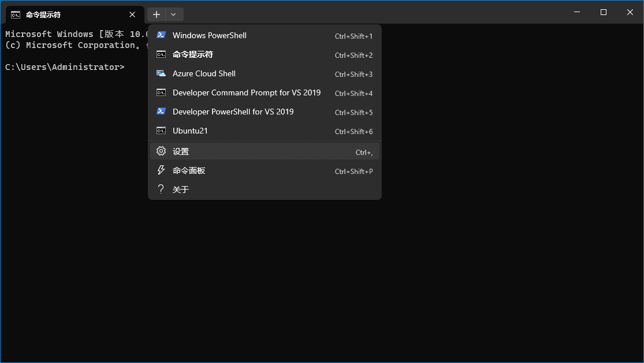Click the (c) Microsoft Corporation line
Screen dimensions: 644x363
pyautogui.click(x=76, y=45)
